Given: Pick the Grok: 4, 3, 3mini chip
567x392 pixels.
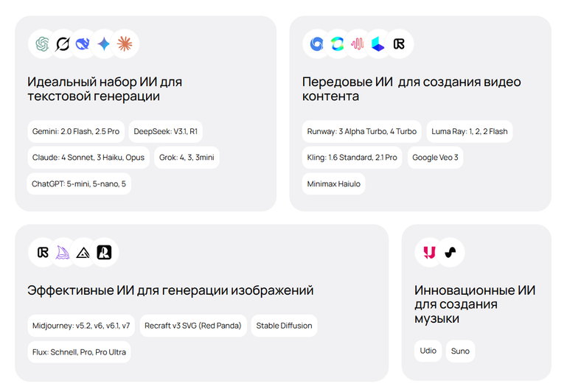Looking at the screenshot, I should point(187,158).
